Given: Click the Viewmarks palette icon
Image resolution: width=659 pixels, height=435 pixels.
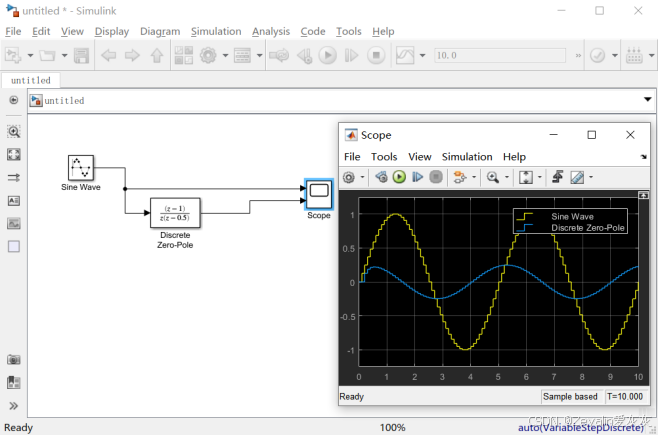Looking at the screenshot, I should coord(13,382).
